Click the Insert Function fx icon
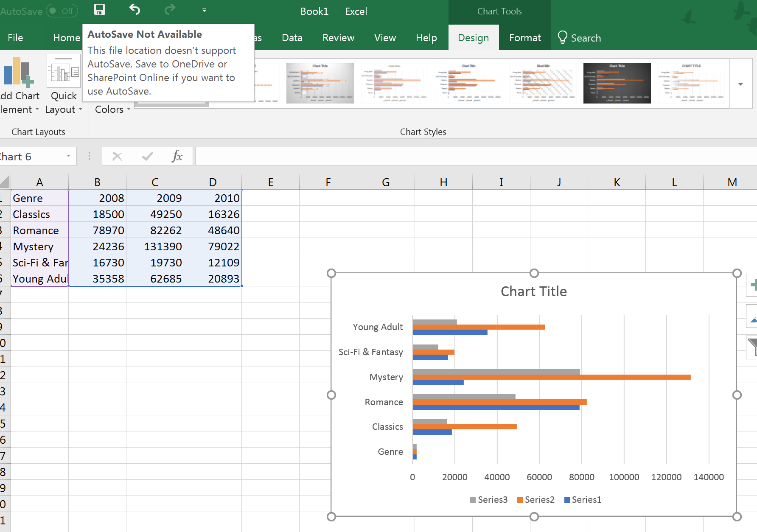Image resolution: width=757 pixels, height=532 pixels. tap(177, 156)
